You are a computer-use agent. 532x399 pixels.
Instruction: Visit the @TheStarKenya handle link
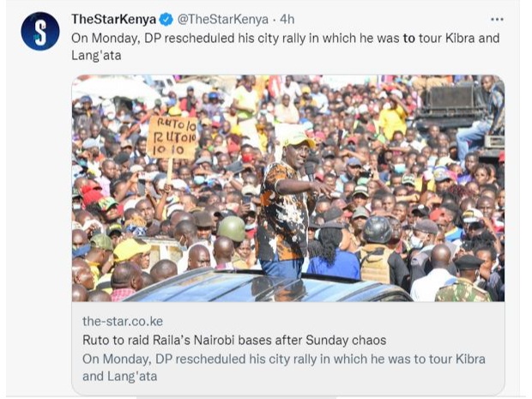(x=223, y=20)
